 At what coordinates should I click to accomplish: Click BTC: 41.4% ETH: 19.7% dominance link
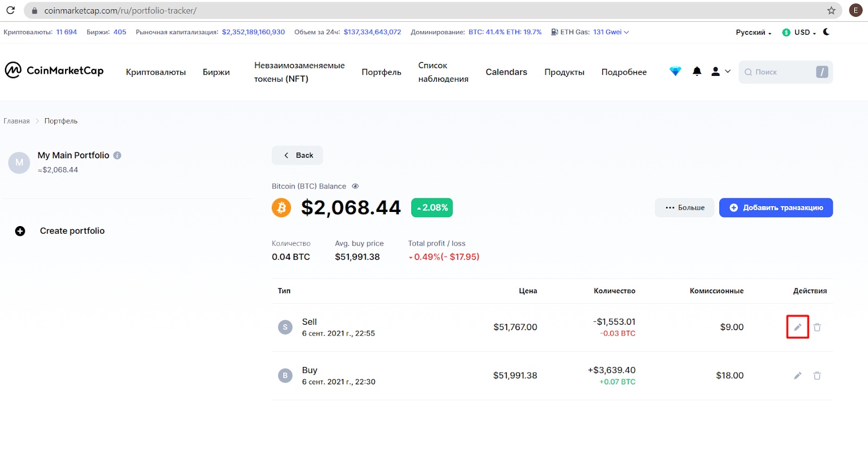505,32
